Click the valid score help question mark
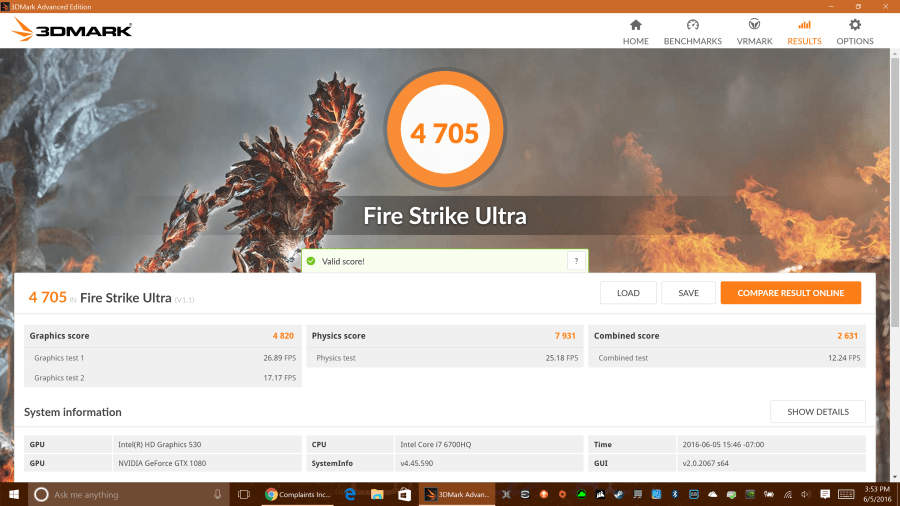Screen dimensions: 900x506 tap(576, 261)
